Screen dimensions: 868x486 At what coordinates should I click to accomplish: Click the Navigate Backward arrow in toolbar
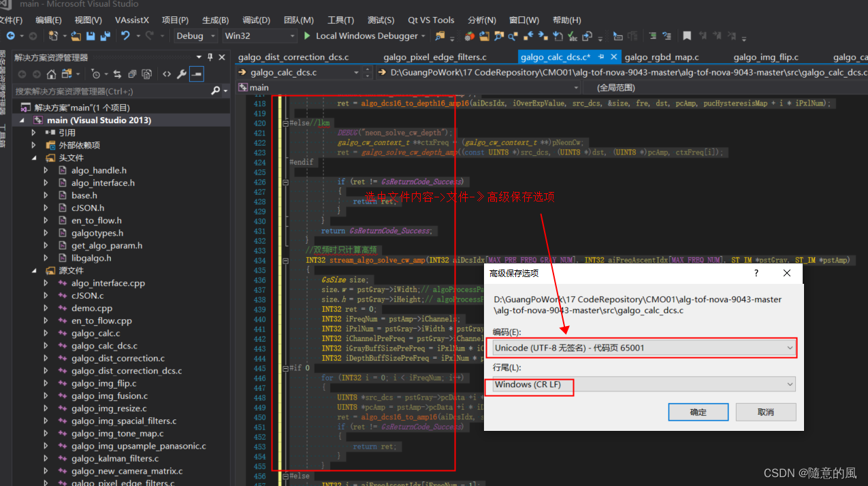coord(12,36)
